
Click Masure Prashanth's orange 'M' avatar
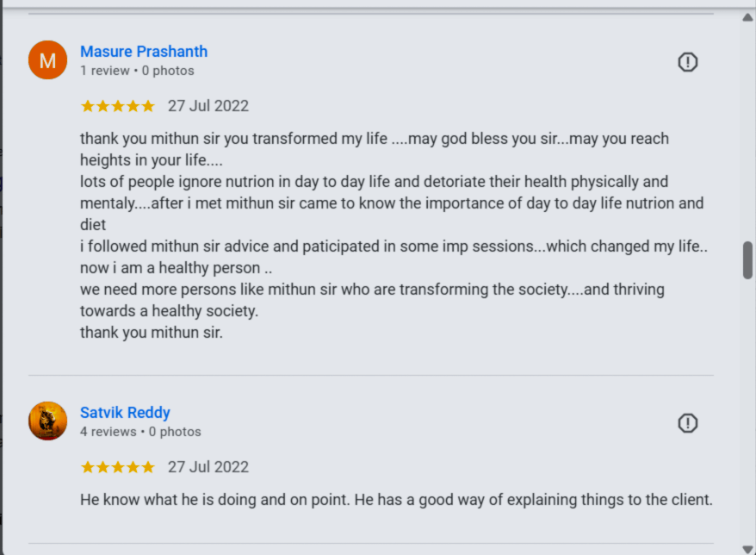(47, 60)
